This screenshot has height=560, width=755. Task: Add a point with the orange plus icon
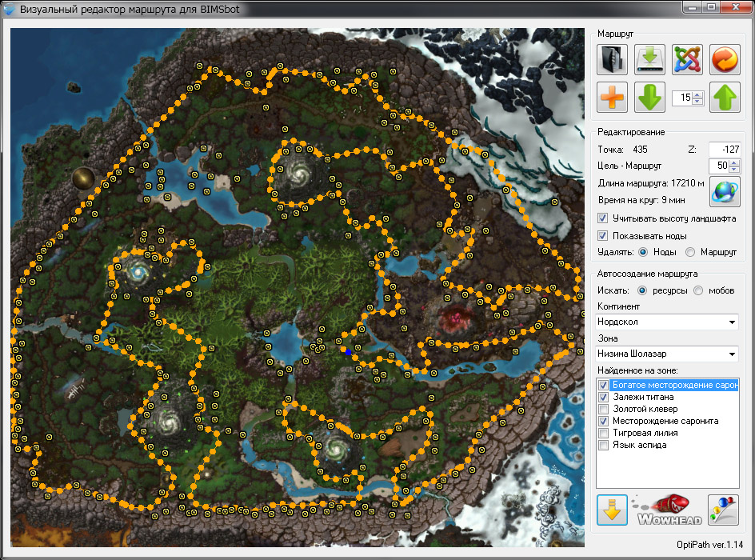tap(612, 97)
